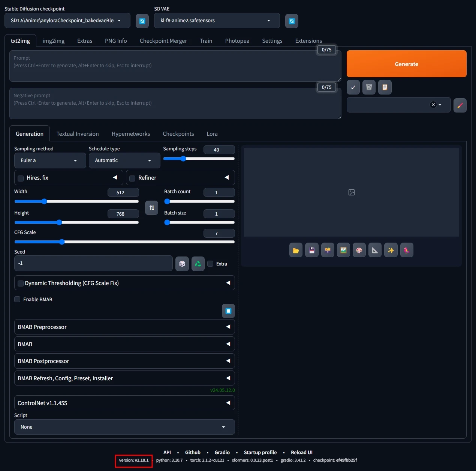Screen dimensions: 476x471
Task: Send the image to img2img inpaint
Action: pos(359,250)
